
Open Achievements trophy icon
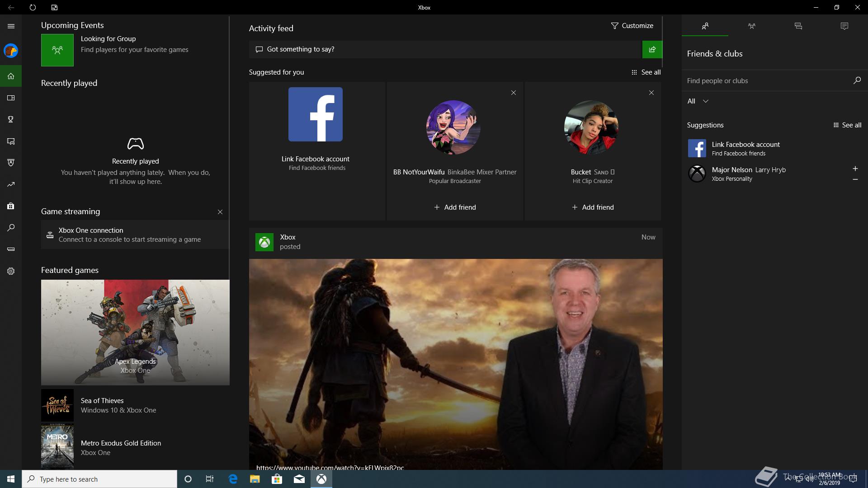(11, 119)
